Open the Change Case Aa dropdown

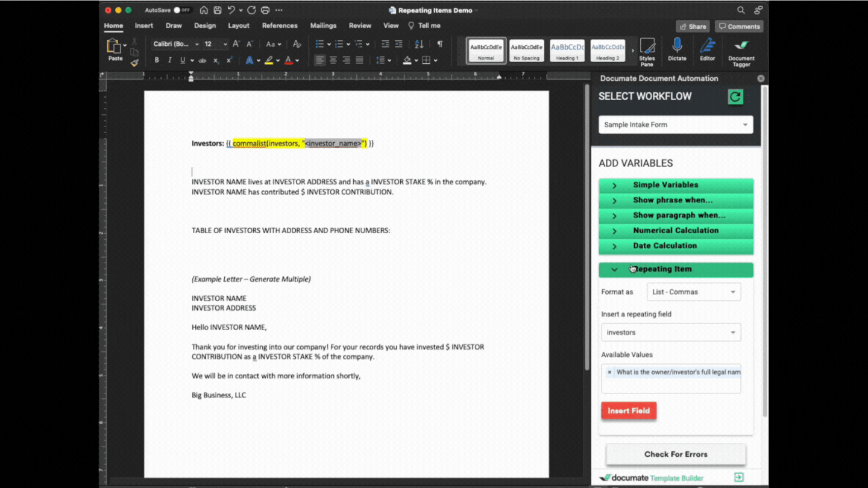pos(274,44)
